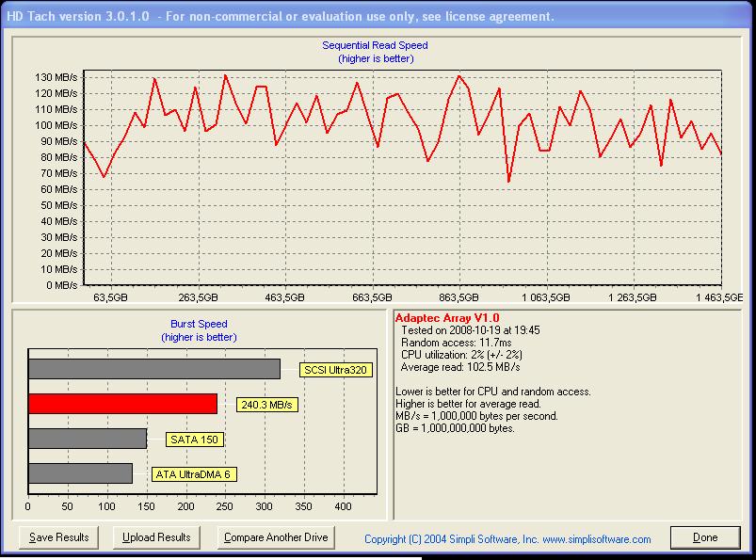Click the Sequential Read Speed title
Viewport: 756px width, 560px height.
click(x=375, y=45)
